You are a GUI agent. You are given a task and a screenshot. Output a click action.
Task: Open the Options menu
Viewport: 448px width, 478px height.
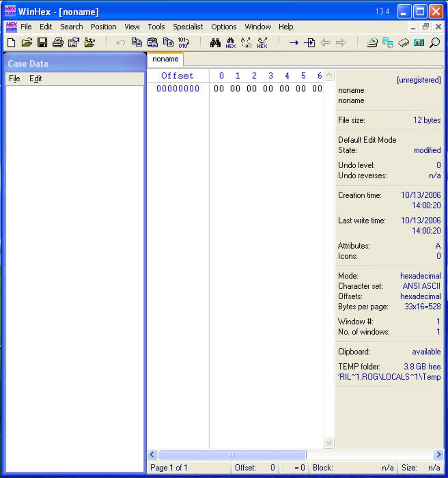tap(224, 27)
